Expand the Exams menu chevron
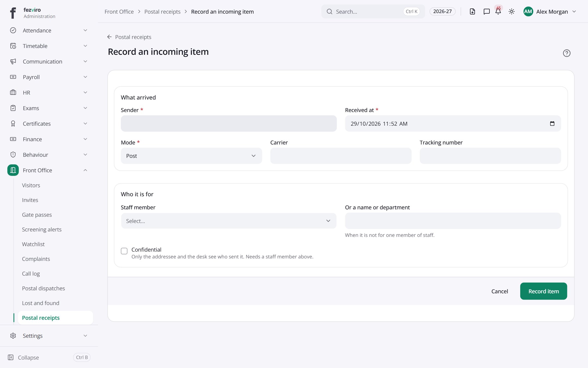The image size is (588, 368). tap(85, 108)
